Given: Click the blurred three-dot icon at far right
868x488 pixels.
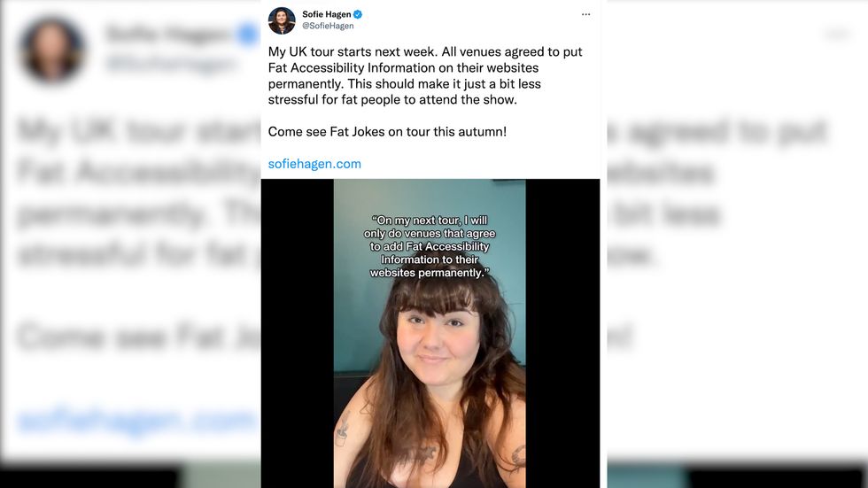Looking at the screenshot, I should (x=837, y=35).
